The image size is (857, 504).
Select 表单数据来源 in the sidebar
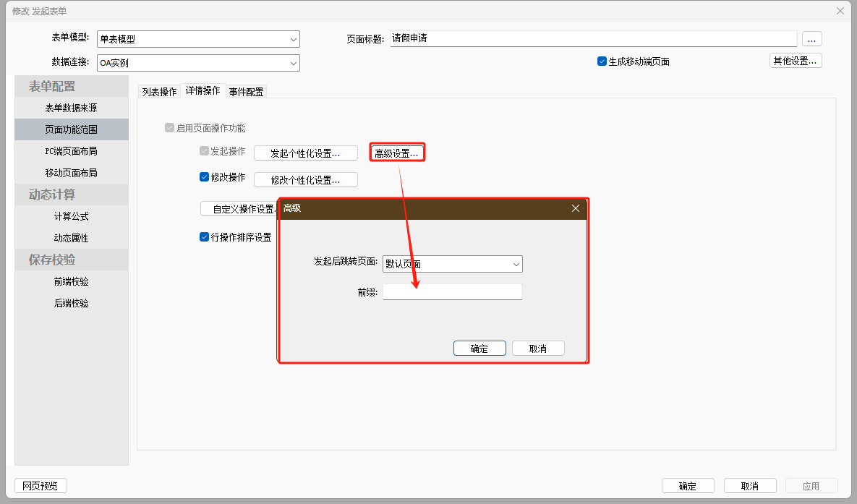(71, 108)
